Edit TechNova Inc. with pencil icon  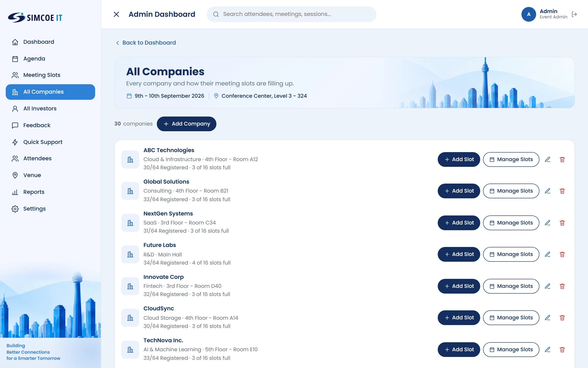[x=548, y=349]
